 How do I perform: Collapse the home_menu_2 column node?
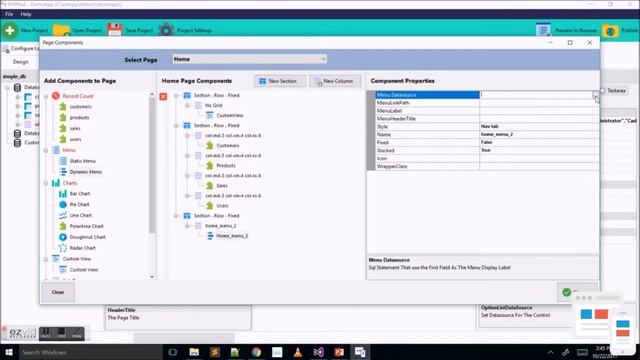click(x=187, y=226)
